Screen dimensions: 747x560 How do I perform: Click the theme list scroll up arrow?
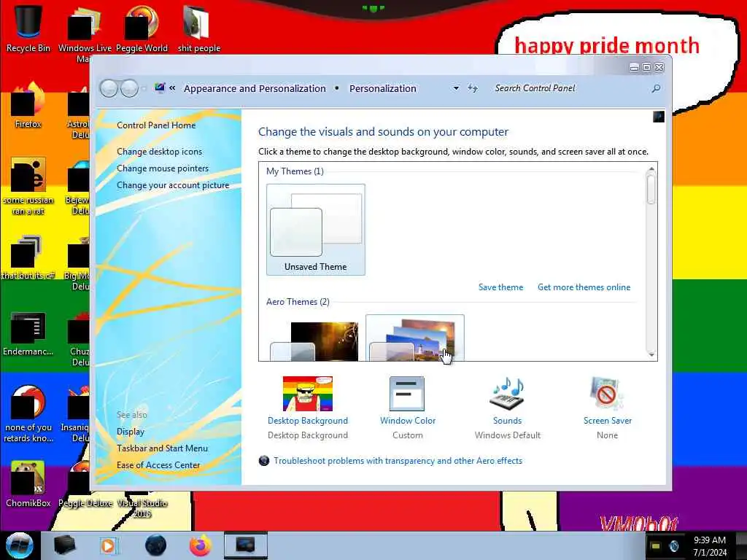click(651, 169)
